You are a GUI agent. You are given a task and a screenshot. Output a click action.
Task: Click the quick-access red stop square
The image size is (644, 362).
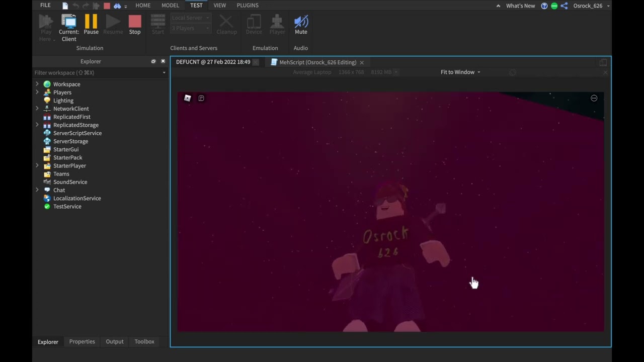point(107,6)
